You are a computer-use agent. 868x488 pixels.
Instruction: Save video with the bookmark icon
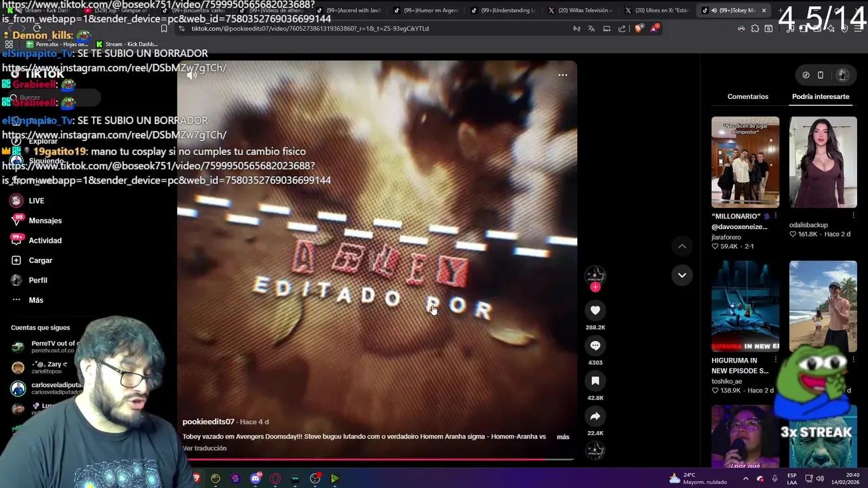coord(595,381)
